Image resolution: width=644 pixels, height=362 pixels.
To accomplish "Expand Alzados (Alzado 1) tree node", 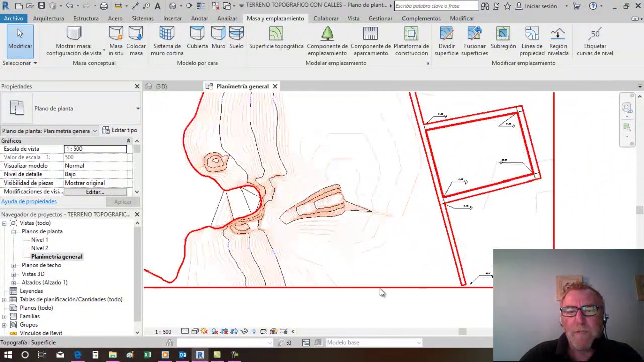I will pyautogui.click(x=14, y=283).
